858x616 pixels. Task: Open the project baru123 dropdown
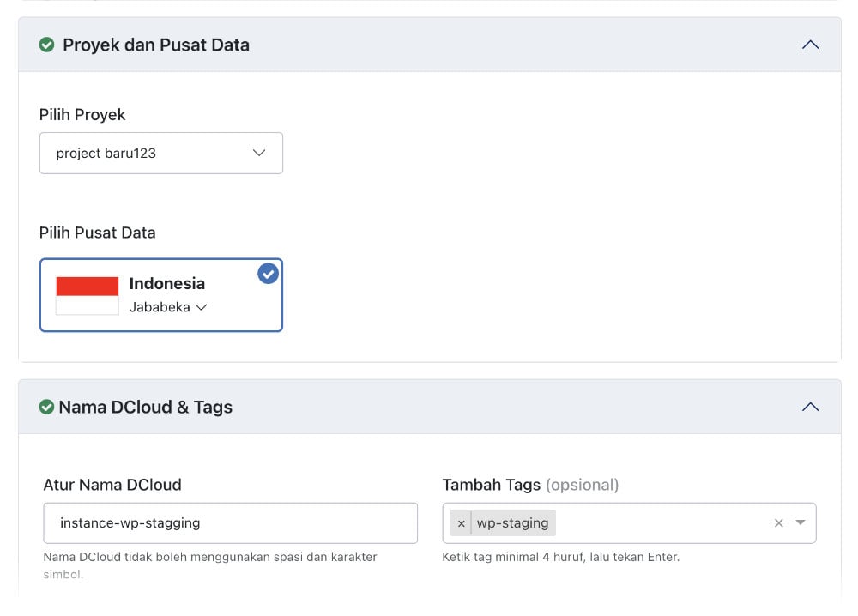[160, 153]
